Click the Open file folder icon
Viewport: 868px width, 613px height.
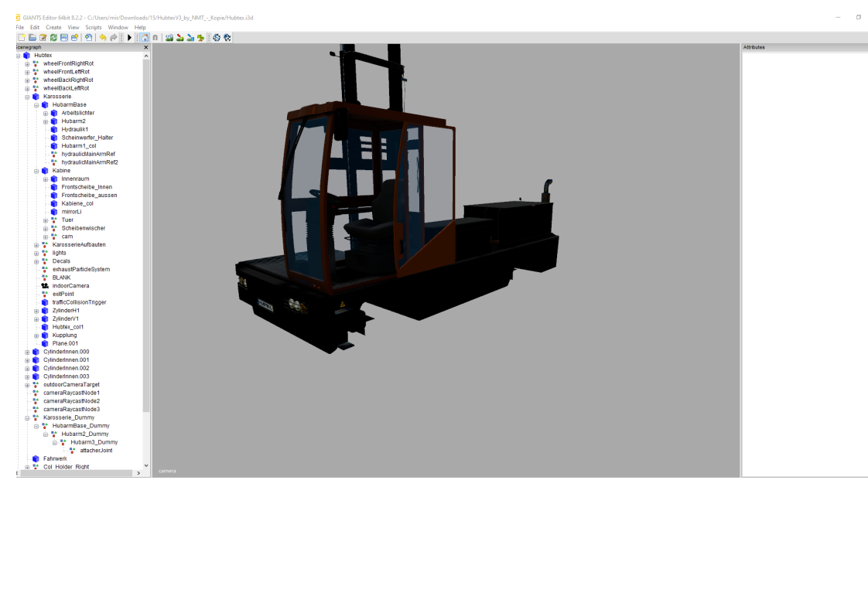(32, 37)
